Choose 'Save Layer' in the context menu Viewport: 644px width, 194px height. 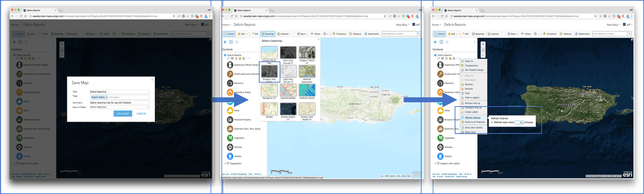point(474,132)
